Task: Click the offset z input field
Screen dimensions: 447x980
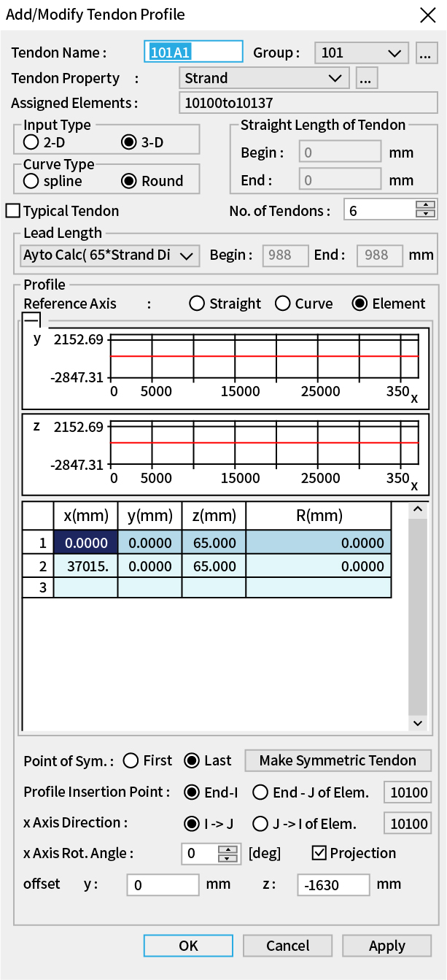Action: (x=333, y=884)
